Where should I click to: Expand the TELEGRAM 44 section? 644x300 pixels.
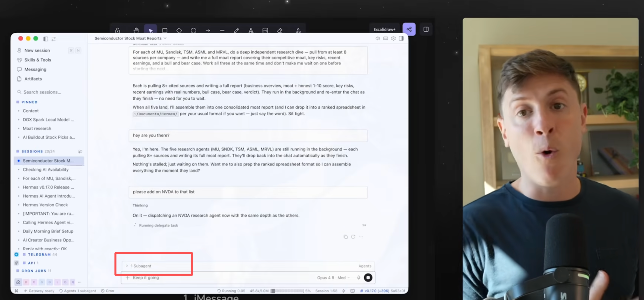(x=40, y=254)
